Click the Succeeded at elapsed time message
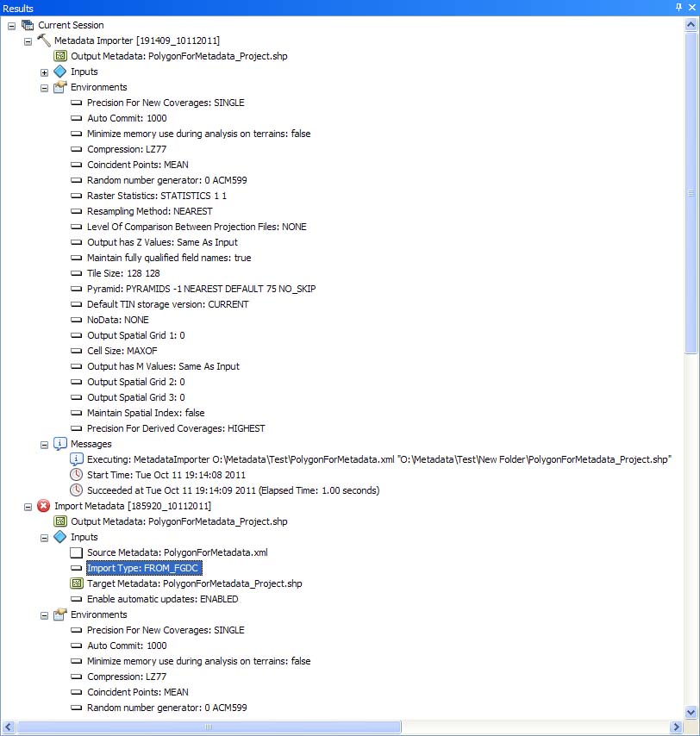 (233, 490)
